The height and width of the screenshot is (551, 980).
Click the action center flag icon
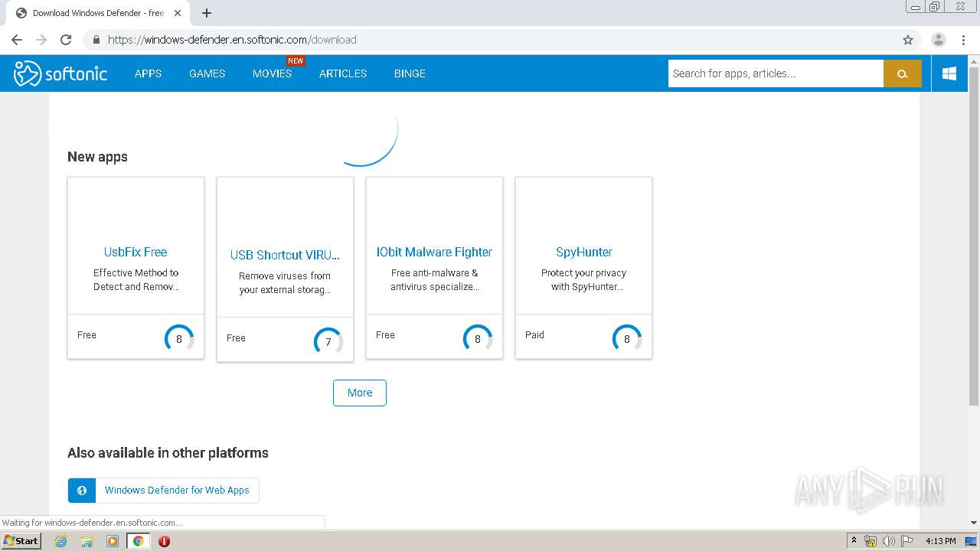coord(906,541)
